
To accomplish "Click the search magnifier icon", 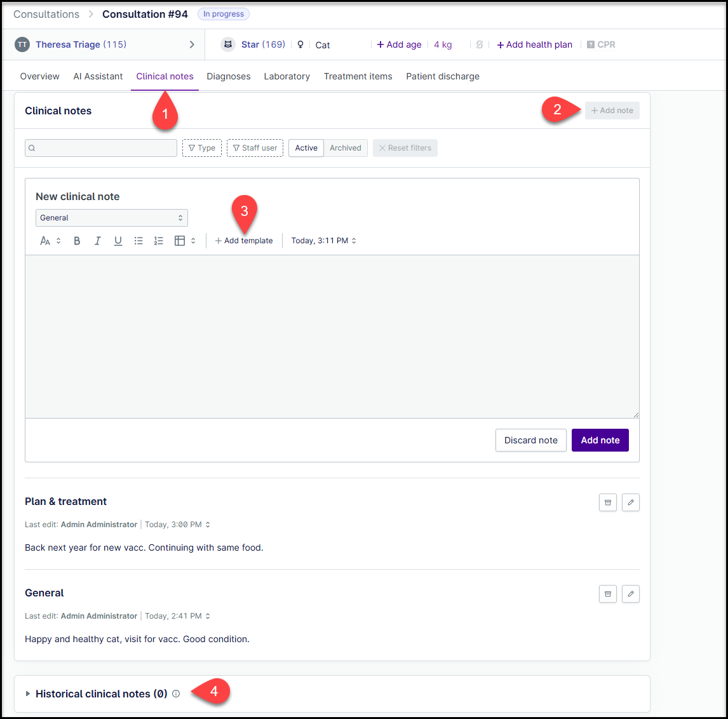I will click(32, 148).
